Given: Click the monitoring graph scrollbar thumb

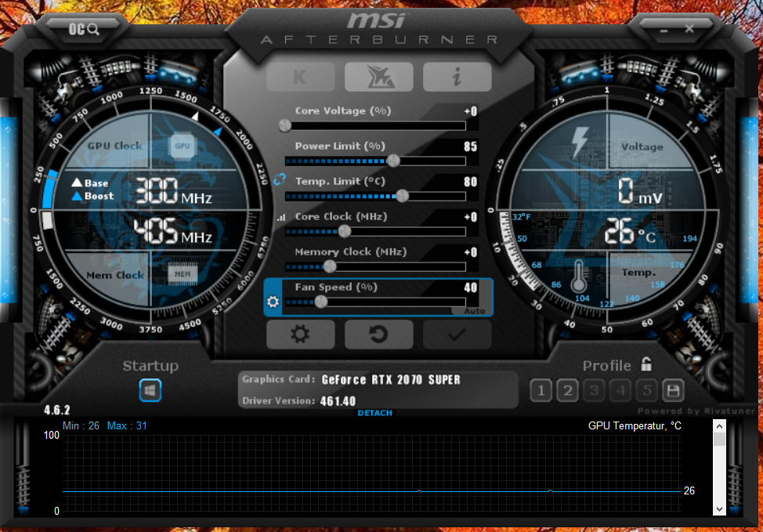Looking at the screenshot, I should click(719, 439).
